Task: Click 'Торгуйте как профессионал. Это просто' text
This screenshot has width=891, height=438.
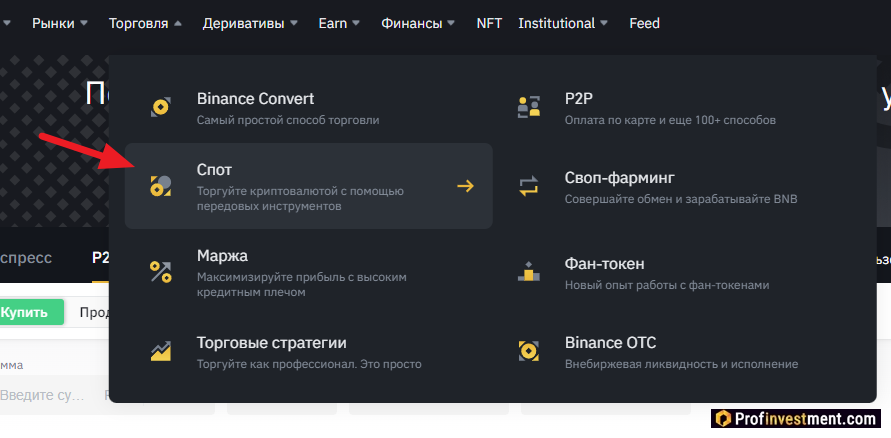Action: (x=309, y=364)
